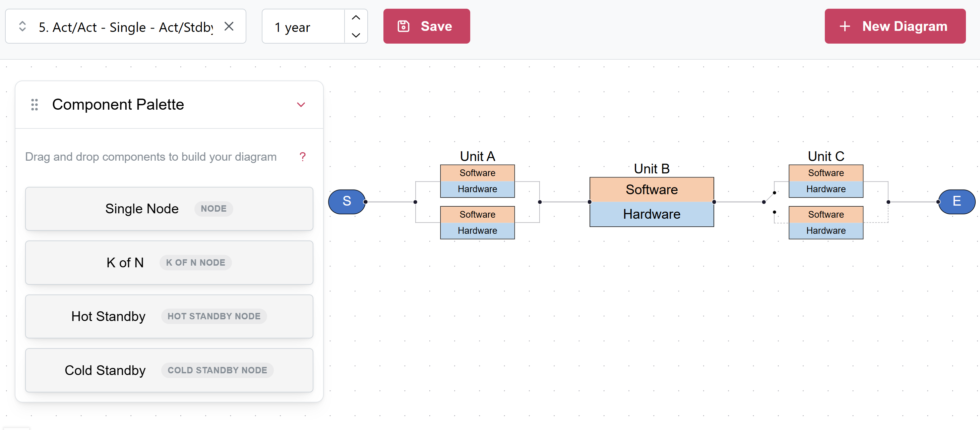Click the HOT STANDBY NODE badge

point(214,316)
